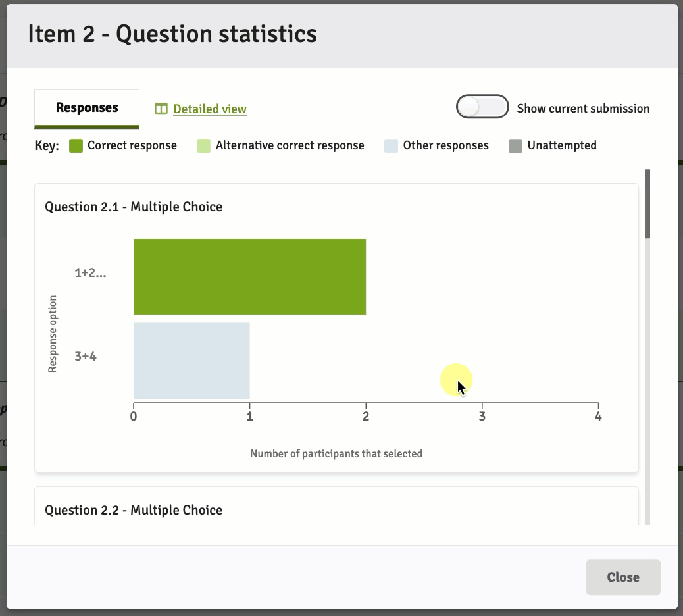Click the truncated "1+2..." response label
Viewport: 683px width, 616px height.
click(x=90, y=273)
